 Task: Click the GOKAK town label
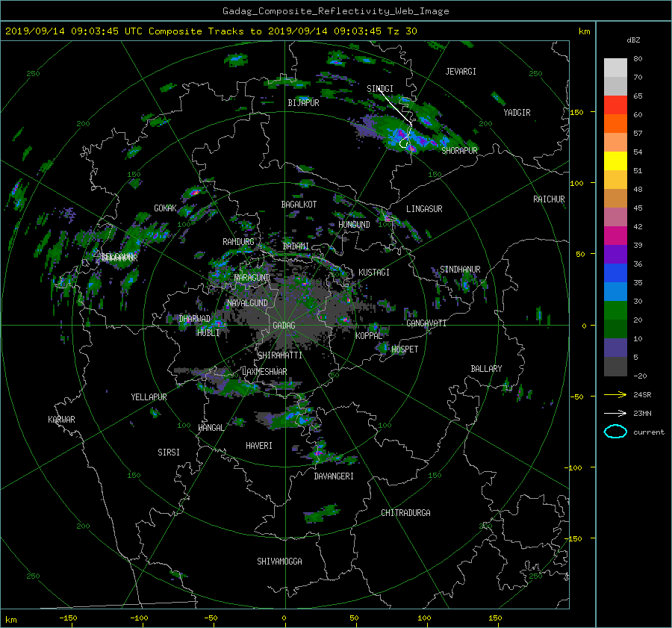[165, 208]
